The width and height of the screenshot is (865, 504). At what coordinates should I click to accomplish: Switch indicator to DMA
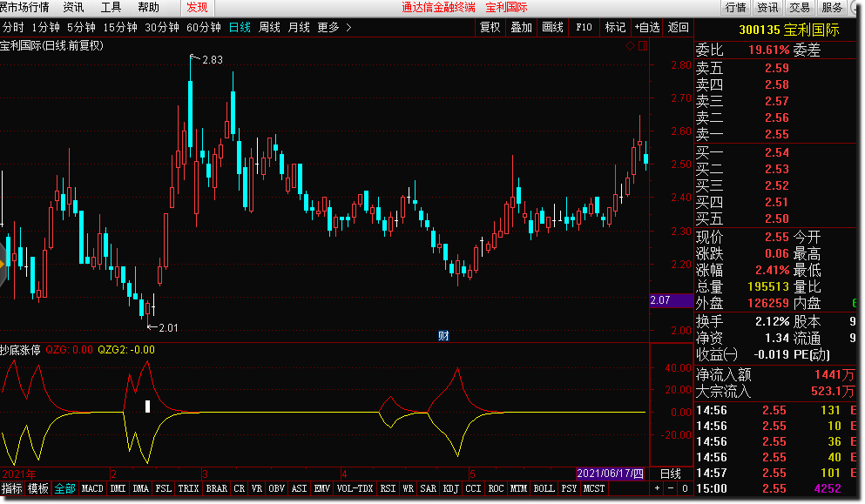coord(140,488)
